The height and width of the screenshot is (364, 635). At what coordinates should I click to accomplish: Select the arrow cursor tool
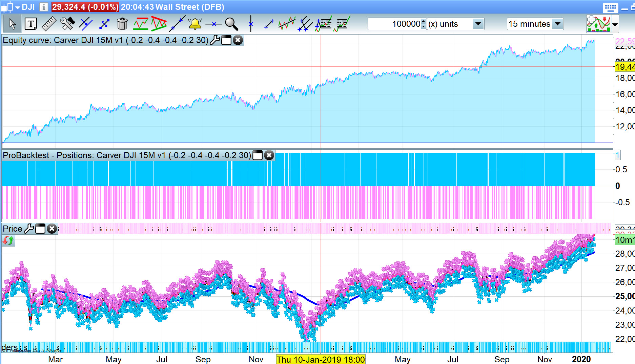click(x=12, y=24)
